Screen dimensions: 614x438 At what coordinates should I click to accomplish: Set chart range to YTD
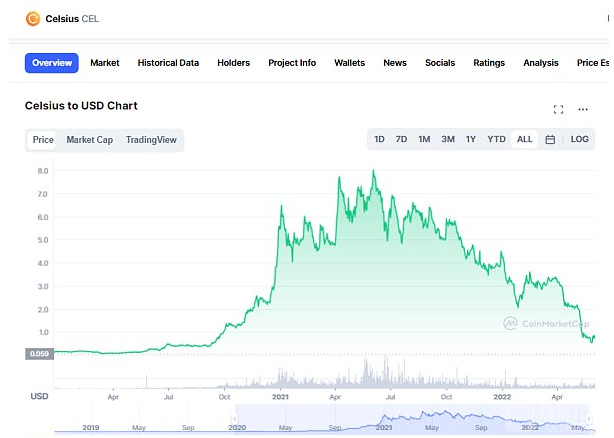click(496, 139)
